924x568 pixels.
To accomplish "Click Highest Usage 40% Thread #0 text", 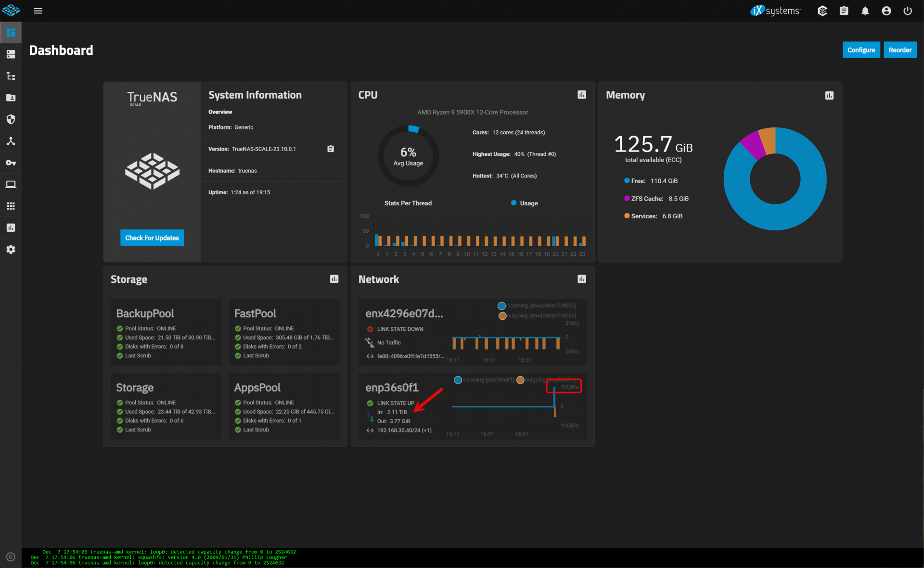I will pos(514,154).
